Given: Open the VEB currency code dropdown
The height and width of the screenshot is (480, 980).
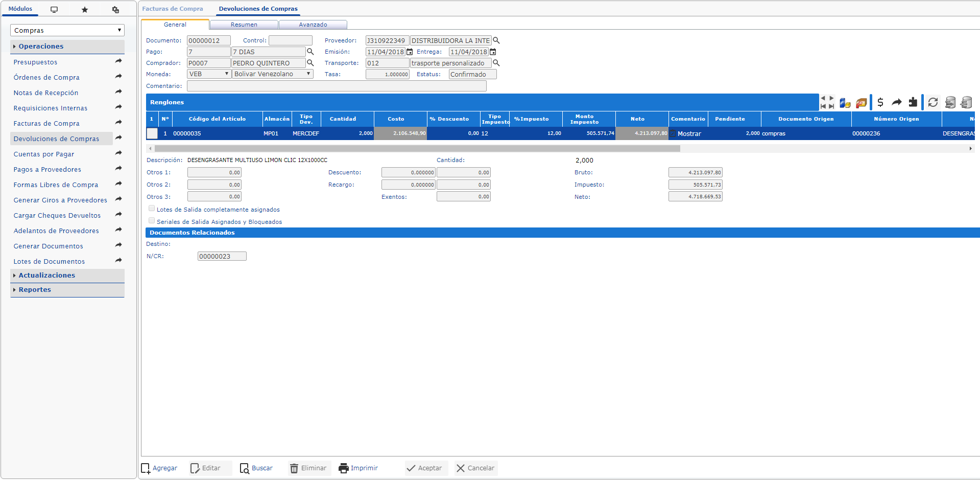Looking at the screenshot, I should click(x=209, y=74).
